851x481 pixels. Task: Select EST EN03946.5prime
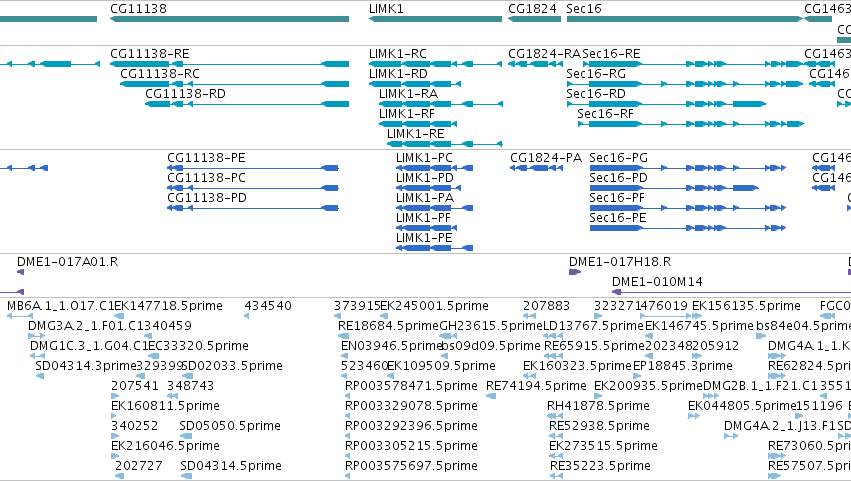coord(345,356)
